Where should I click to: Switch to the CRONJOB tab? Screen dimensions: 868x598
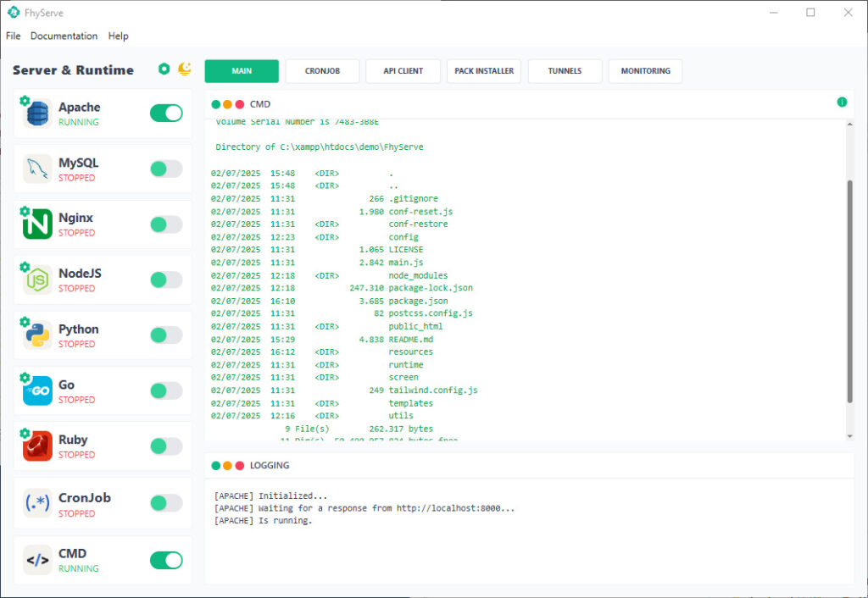[x=322, y=71]
